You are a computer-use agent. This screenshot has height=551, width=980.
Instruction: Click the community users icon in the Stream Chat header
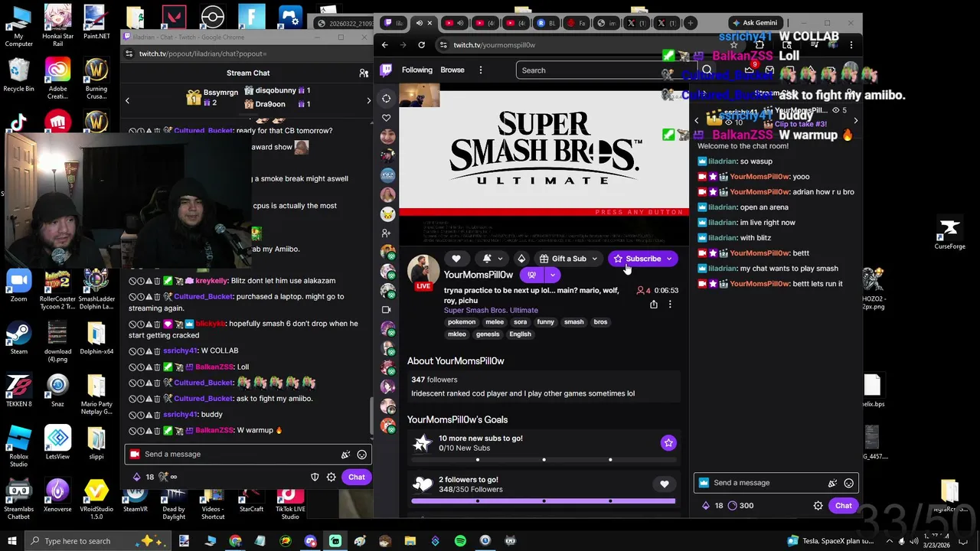click(364, 73)
